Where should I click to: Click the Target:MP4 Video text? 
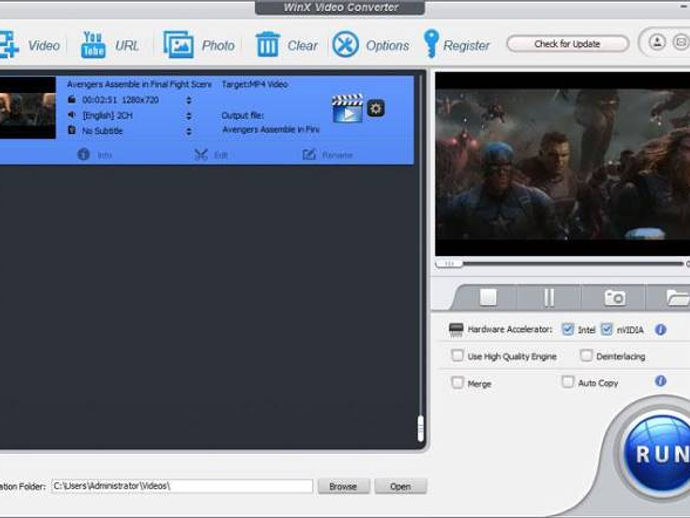255,84
